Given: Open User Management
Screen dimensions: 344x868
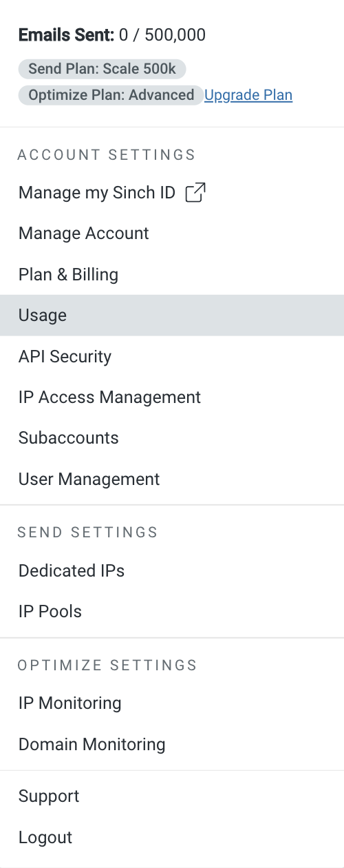Looking at the screenshot, I should (x=172, y=479).
